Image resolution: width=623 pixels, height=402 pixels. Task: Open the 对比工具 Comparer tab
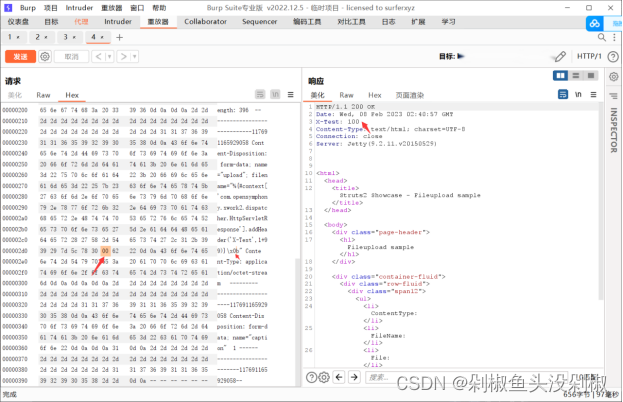click(x=352, y=21)
